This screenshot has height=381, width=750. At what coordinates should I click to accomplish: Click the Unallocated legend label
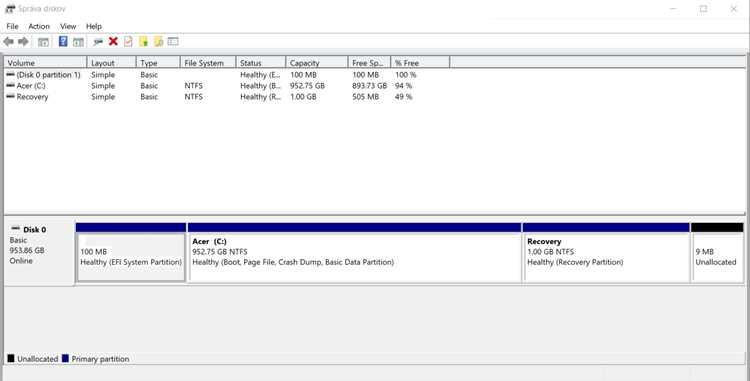(38, 359)
